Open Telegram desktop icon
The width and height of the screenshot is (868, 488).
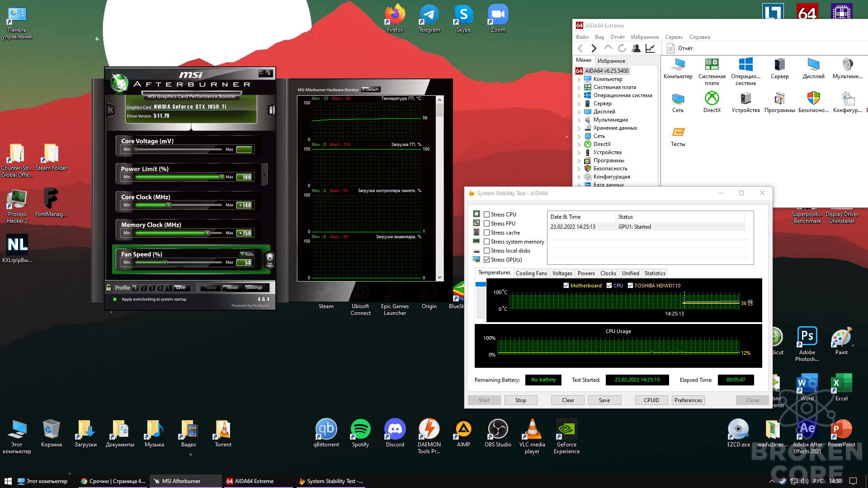click(x=429, y=19)
